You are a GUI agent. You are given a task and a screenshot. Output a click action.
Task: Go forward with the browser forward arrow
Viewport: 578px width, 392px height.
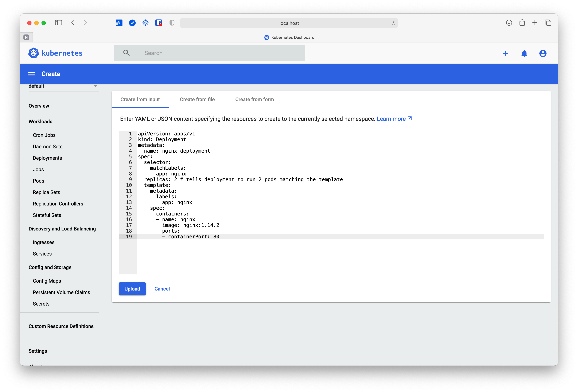click(85, 23)
